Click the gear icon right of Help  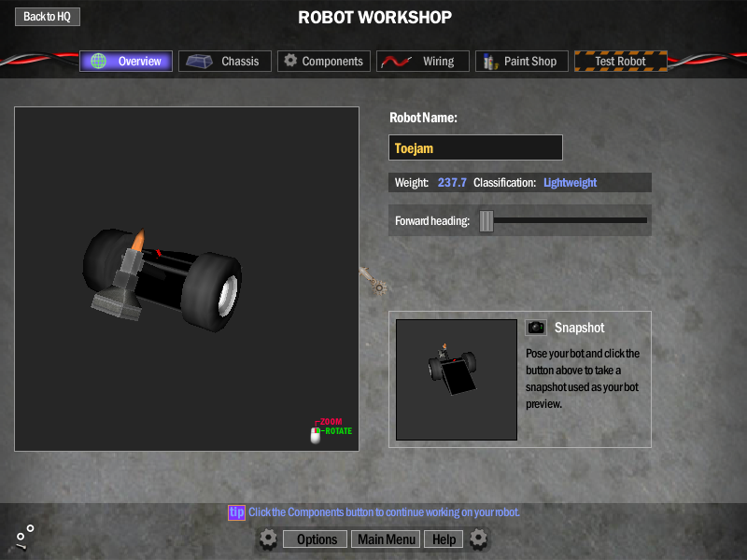coord(479,539)
